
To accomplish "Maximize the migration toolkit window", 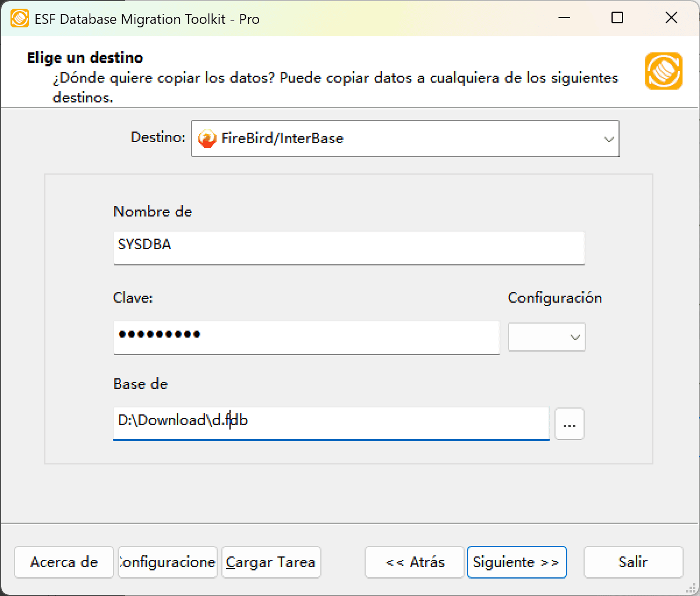I will [617, 18].
